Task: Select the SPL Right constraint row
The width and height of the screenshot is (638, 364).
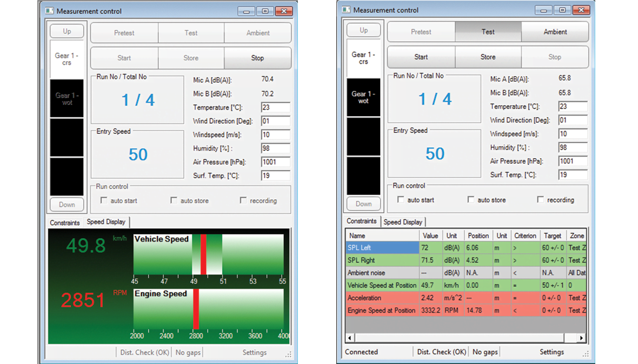Action: [x=466, y=260]
